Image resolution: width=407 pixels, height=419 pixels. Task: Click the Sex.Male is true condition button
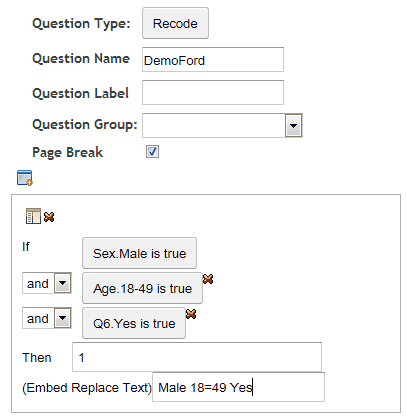coord(139,253)
